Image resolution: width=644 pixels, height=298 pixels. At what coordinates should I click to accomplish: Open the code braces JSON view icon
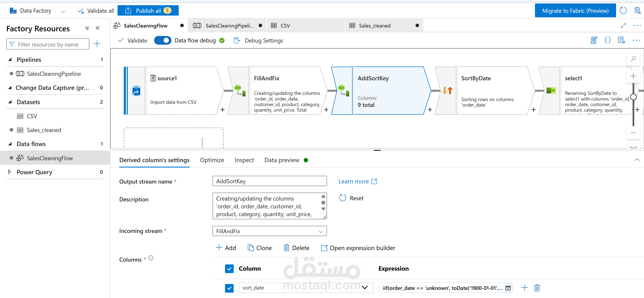[x=607, y=40]
